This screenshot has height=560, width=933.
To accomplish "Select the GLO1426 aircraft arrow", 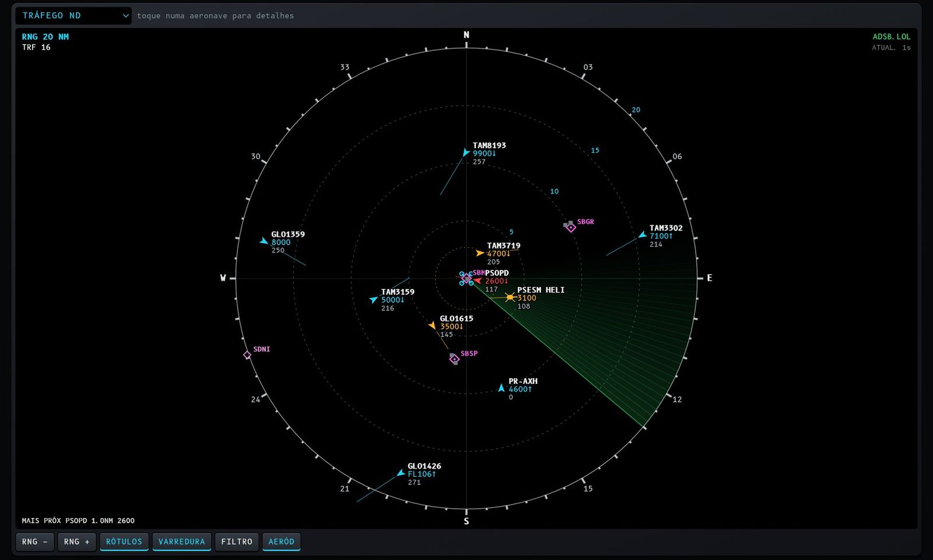I will (x=401, y=473).
